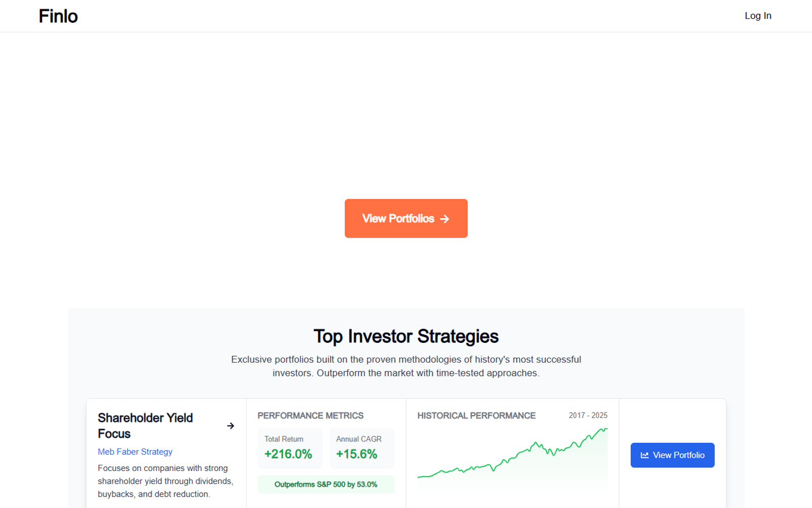Click the Historical Performance section header
The image size is (812, 508).
477,416
